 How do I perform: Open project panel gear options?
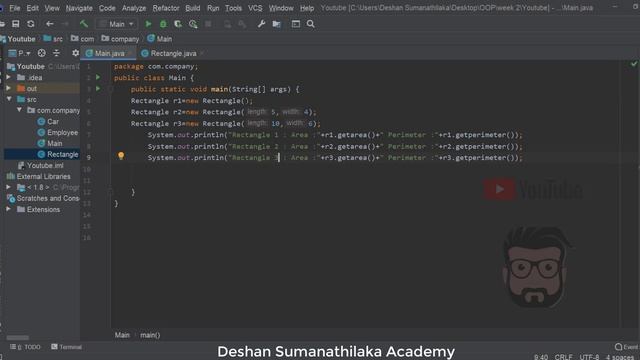pyautogui.click(x=76, y=53)
